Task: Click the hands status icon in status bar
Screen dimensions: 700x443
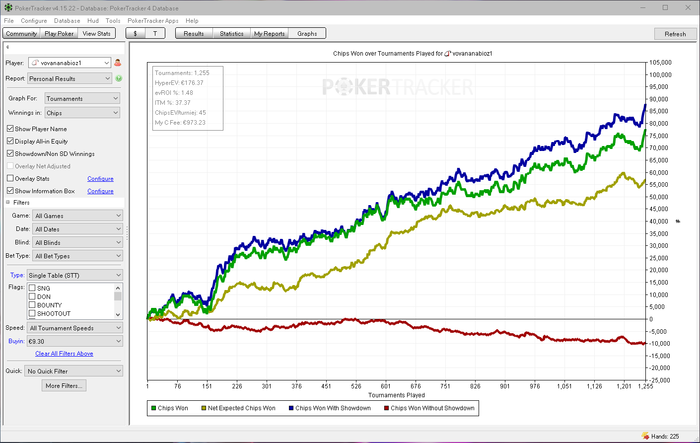Action: tap(645, 436)
